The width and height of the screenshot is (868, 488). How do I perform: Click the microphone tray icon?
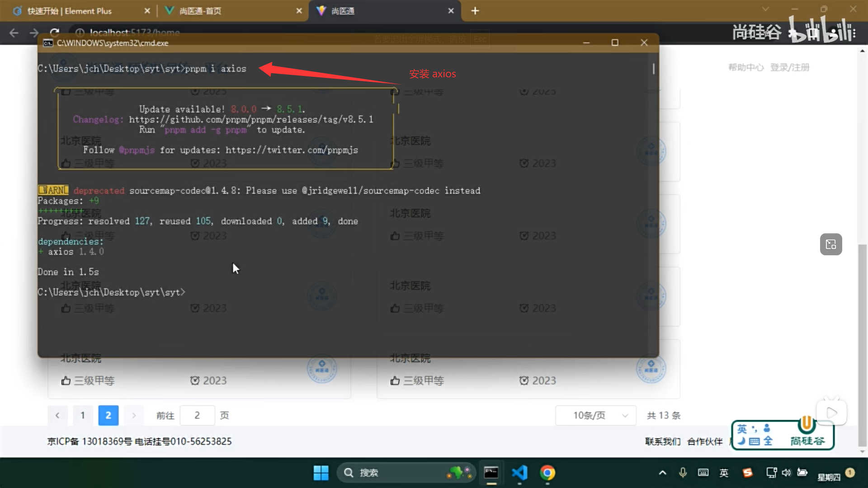pyautogui.click(x=683, y=473)
